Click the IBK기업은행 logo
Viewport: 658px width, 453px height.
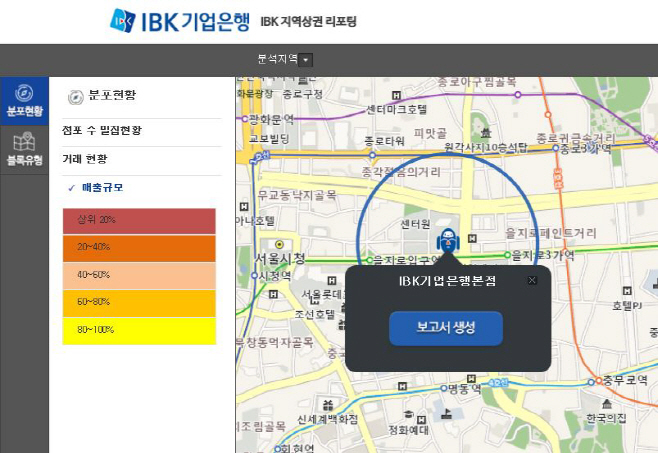pyautogui.click(x=180, y=21)
